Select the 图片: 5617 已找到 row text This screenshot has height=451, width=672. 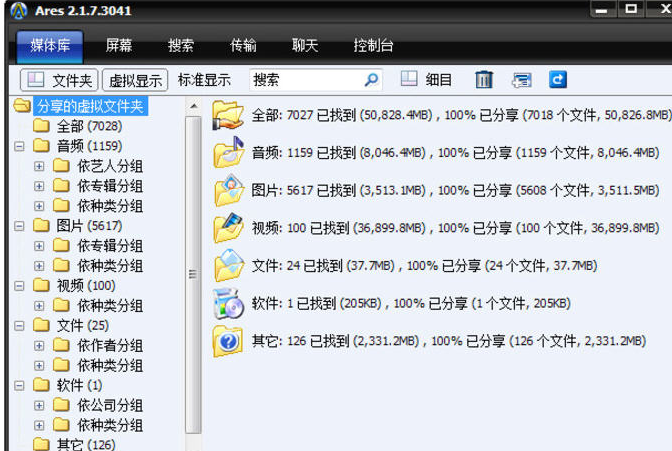pos(455,190)
